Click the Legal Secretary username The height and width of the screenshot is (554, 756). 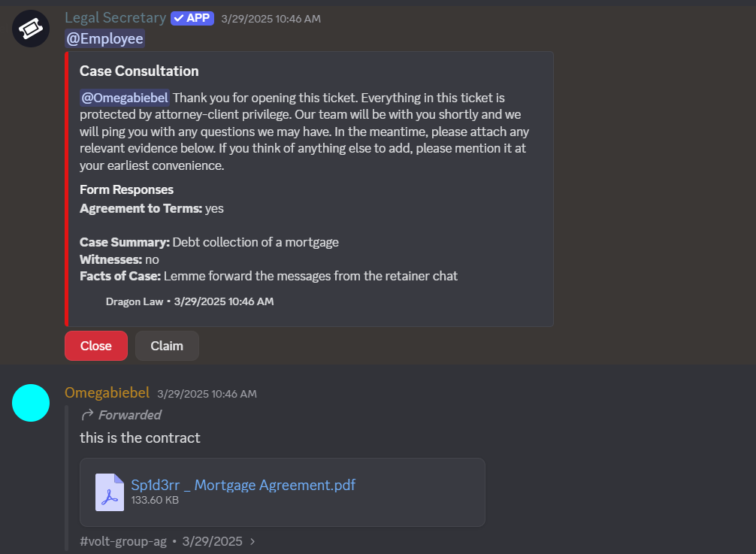[115, 18]
